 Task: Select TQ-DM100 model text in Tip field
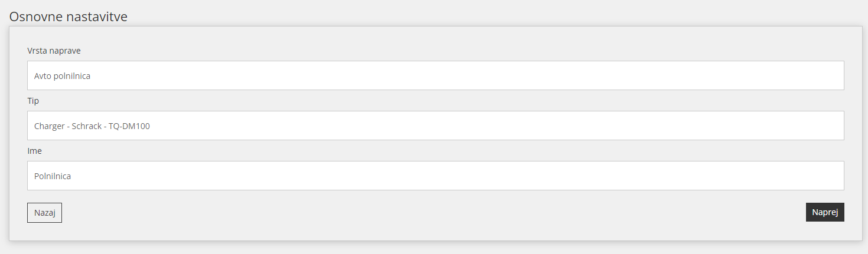(x=129, y=126)
